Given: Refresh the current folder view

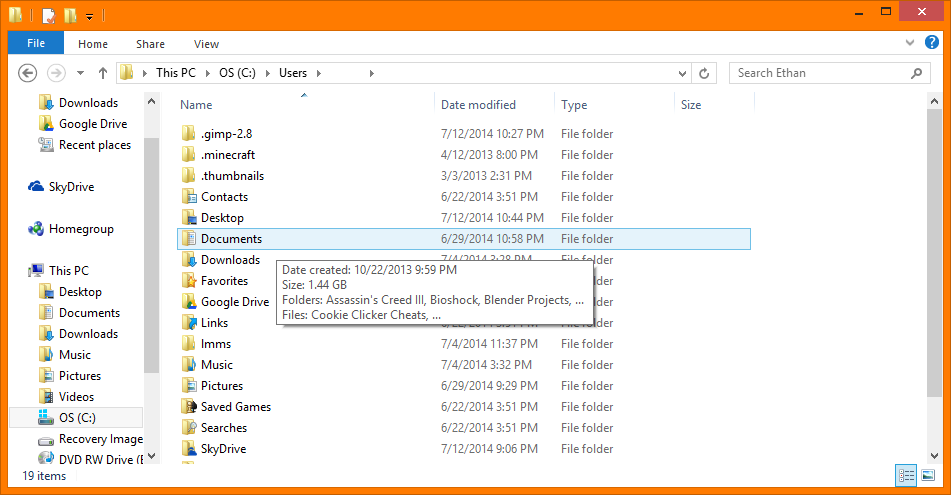Looking at the screenshot, I should coord(705,73).
